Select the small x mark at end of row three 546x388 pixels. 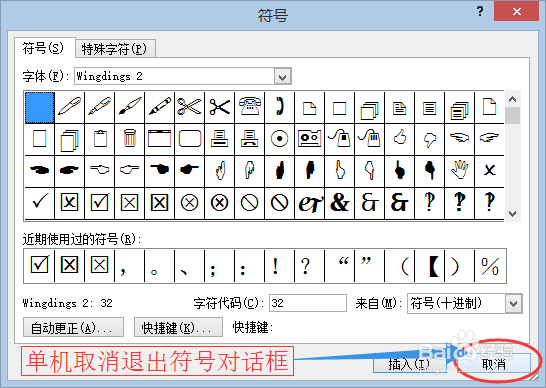click(x=489, y=171)
